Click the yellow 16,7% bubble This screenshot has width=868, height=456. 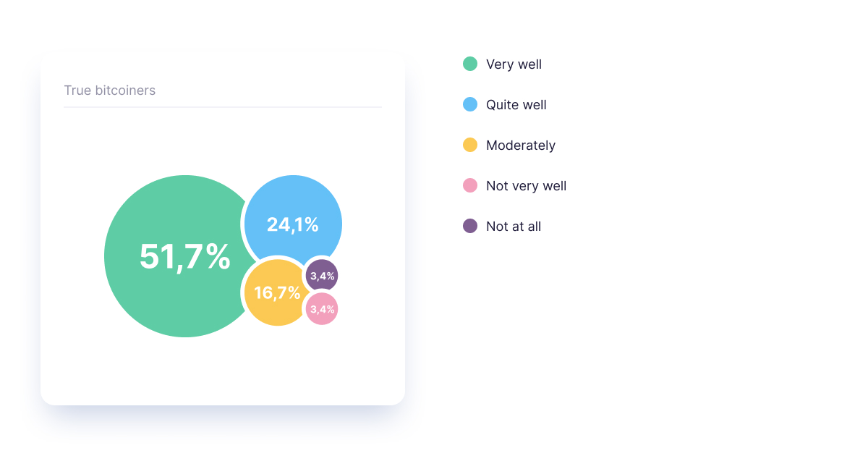(x=276, y=292)
